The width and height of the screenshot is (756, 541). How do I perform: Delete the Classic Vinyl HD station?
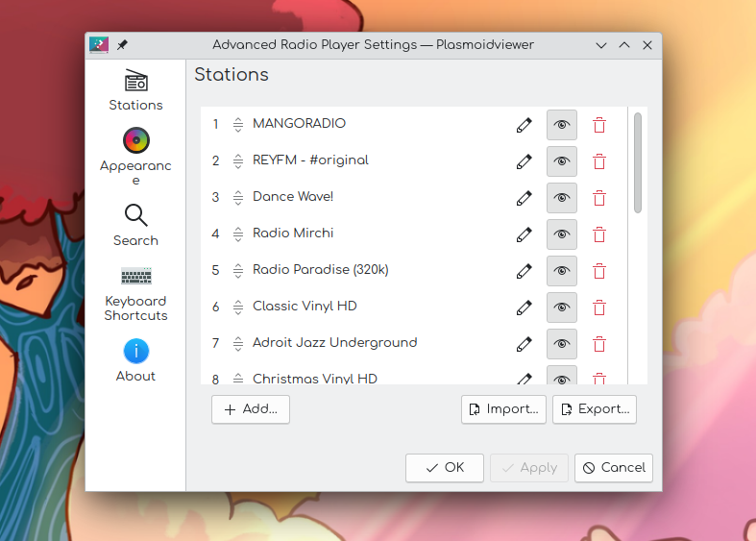(599, 307)
